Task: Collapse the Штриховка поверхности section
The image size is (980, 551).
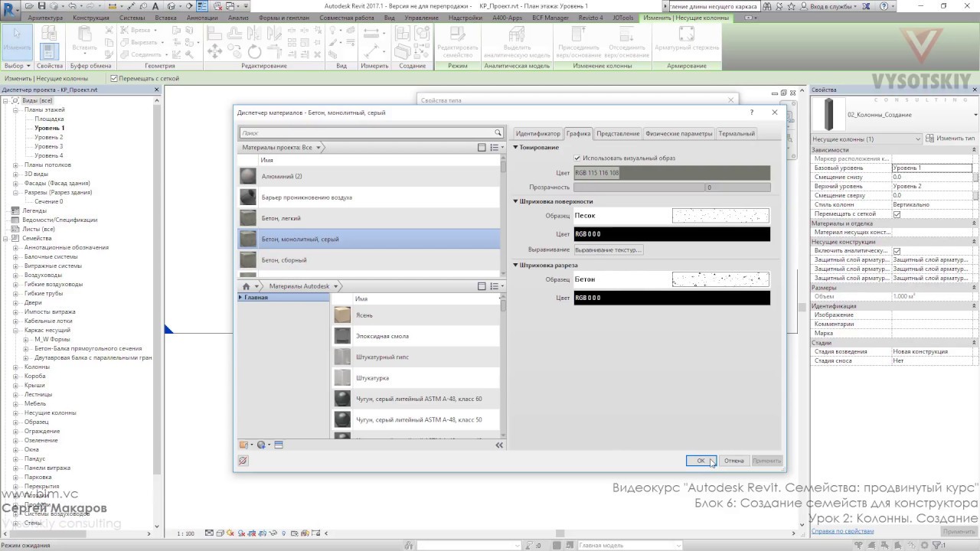Action: tap(516, 201)
